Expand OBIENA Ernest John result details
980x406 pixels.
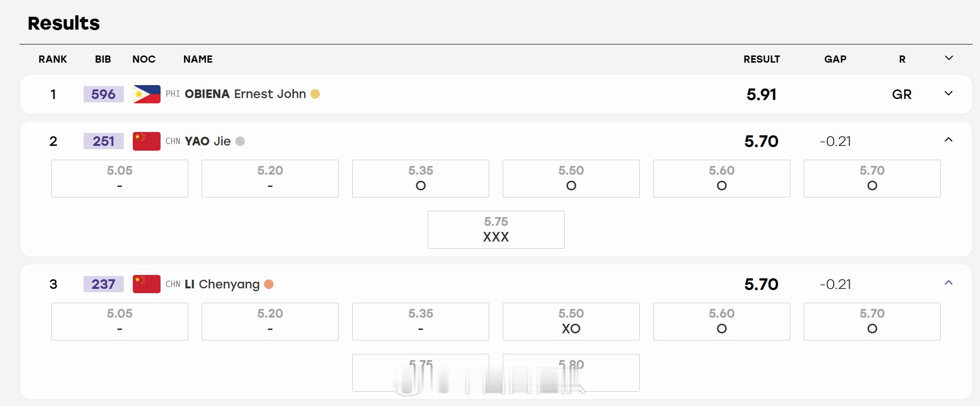948,94
